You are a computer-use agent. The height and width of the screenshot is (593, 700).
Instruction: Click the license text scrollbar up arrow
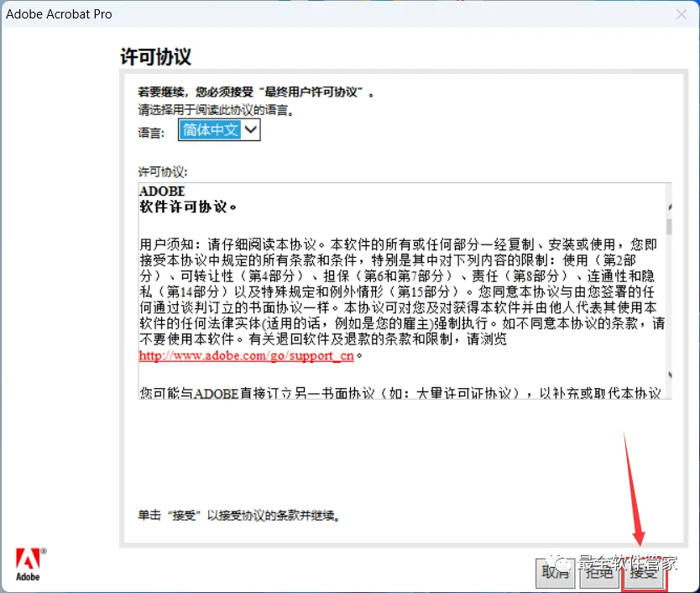point(669,207)
